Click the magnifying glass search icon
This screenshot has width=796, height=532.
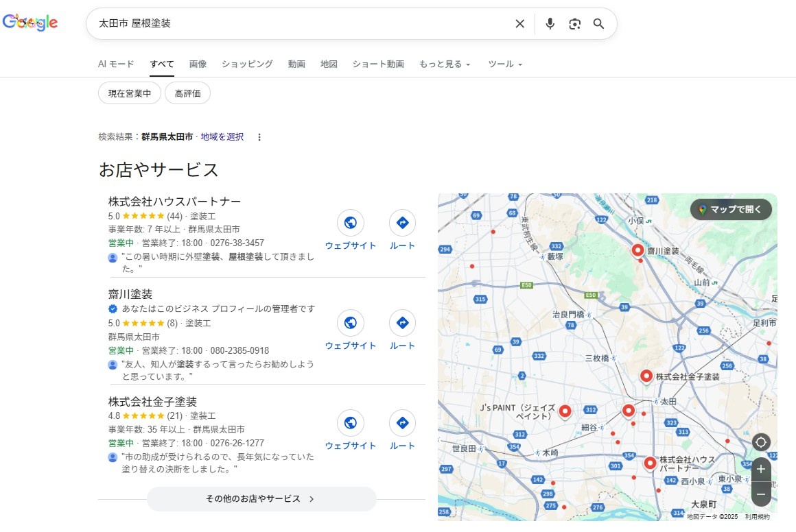(598, 24)
